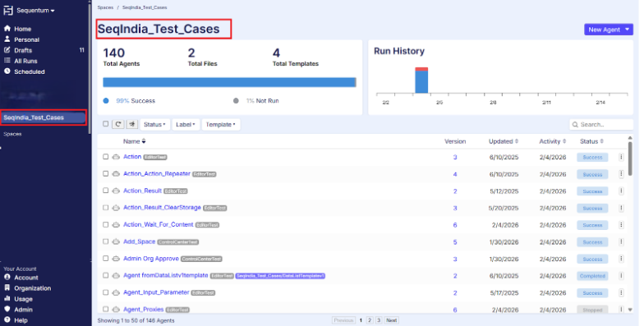Click the Next page button
The image size is (644, 326).
click(x=392, y=320)
